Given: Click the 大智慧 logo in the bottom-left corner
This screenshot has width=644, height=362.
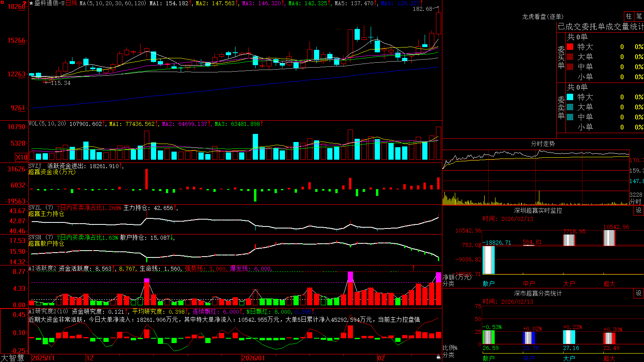Looking at the screenshot, I should [x=12, y=358].
